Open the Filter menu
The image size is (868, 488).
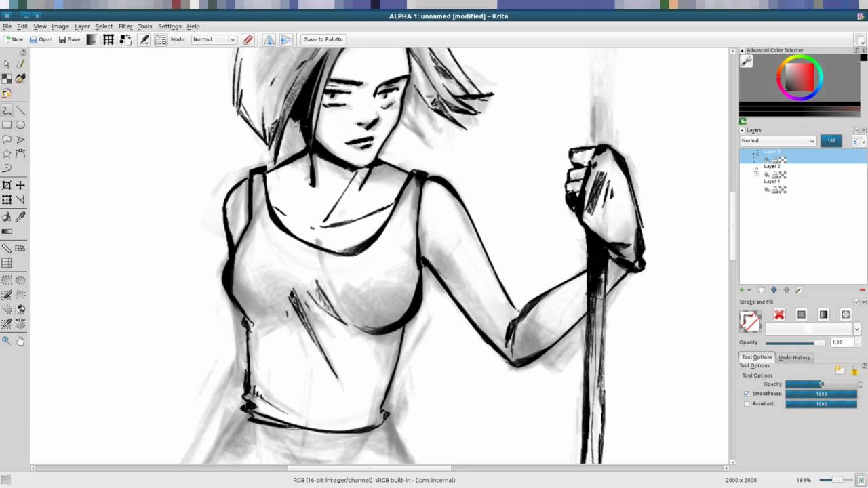125,26
